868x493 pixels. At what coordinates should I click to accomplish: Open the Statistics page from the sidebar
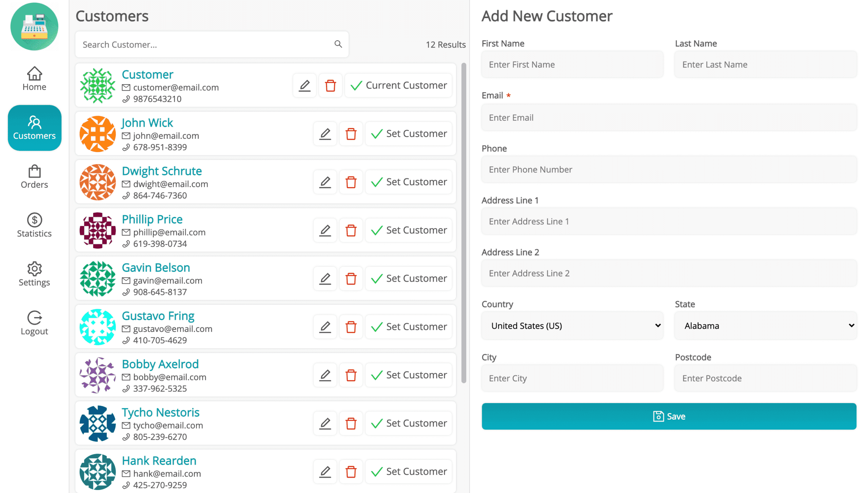coord(34,225)
